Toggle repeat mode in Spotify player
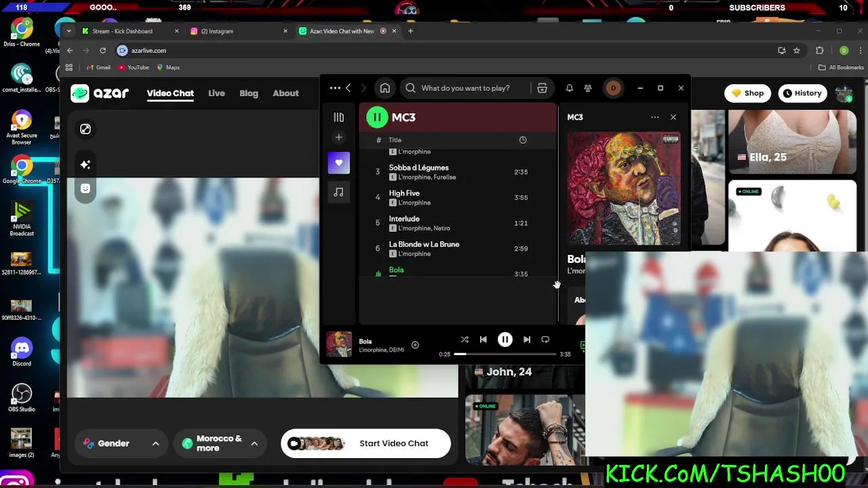This screenshot has width=868, height=488. coord(545,340)
